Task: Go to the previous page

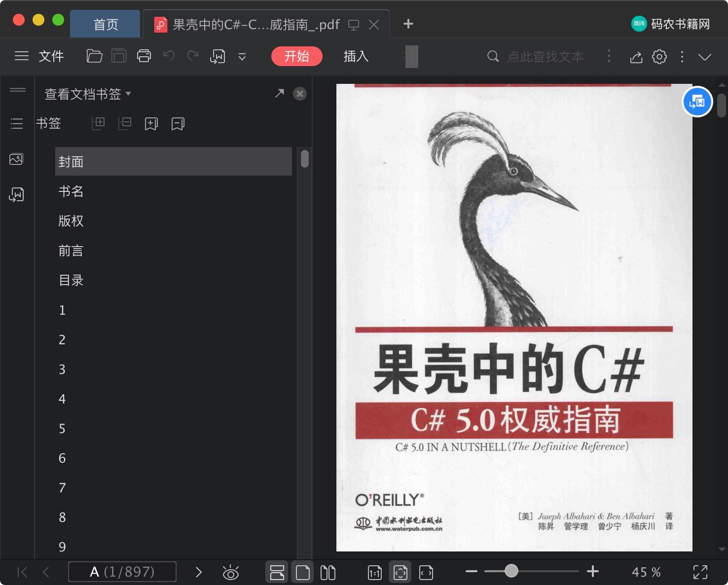Action: (x=46, y=572)
